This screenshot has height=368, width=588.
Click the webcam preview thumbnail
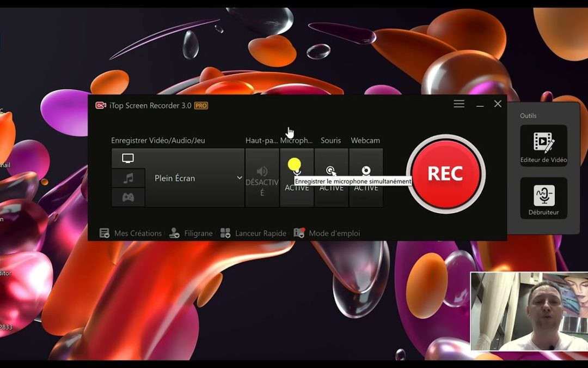pyautogui.click(x=529, y=312)
